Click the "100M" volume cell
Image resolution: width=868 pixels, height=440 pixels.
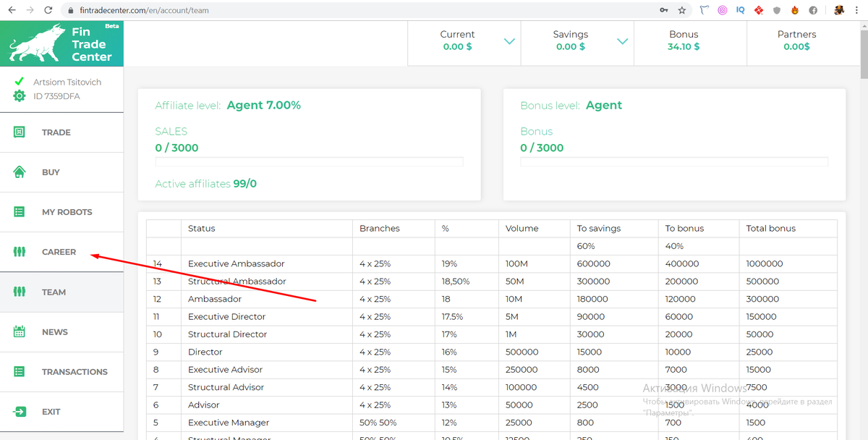(x=535, y=263)
